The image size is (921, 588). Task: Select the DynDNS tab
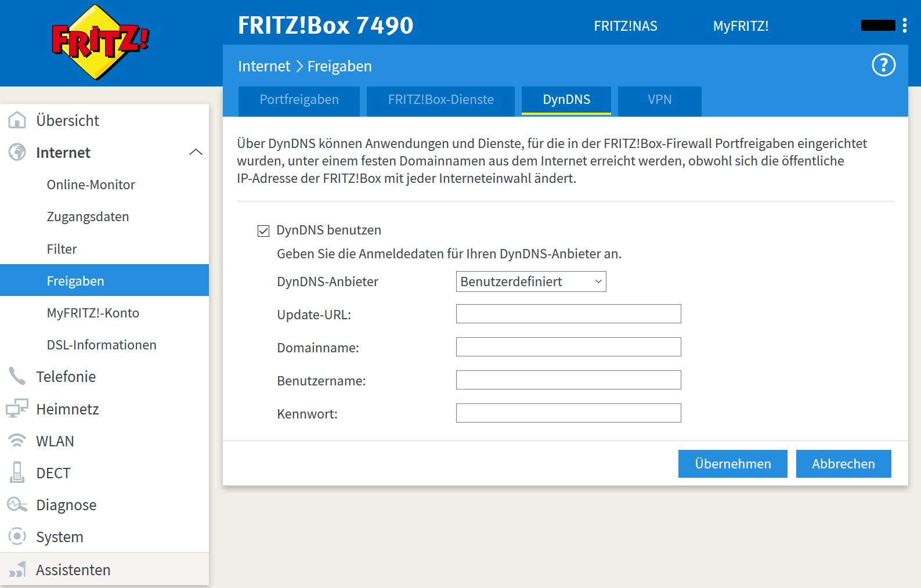[566, 100]
